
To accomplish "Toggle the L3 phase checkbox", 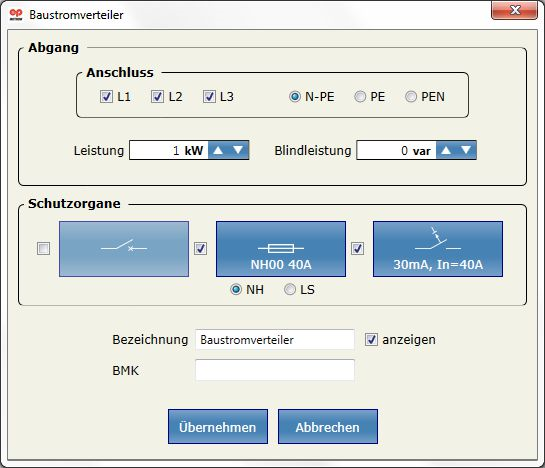I will point(209,96).
